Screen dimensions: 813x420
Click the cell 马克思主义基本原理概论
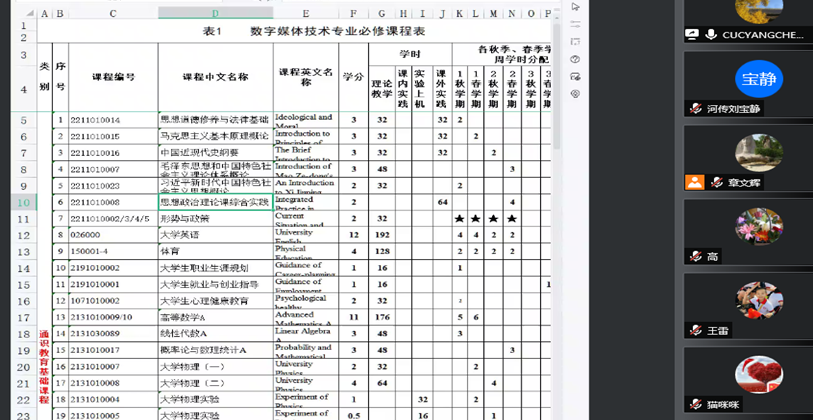215,136
